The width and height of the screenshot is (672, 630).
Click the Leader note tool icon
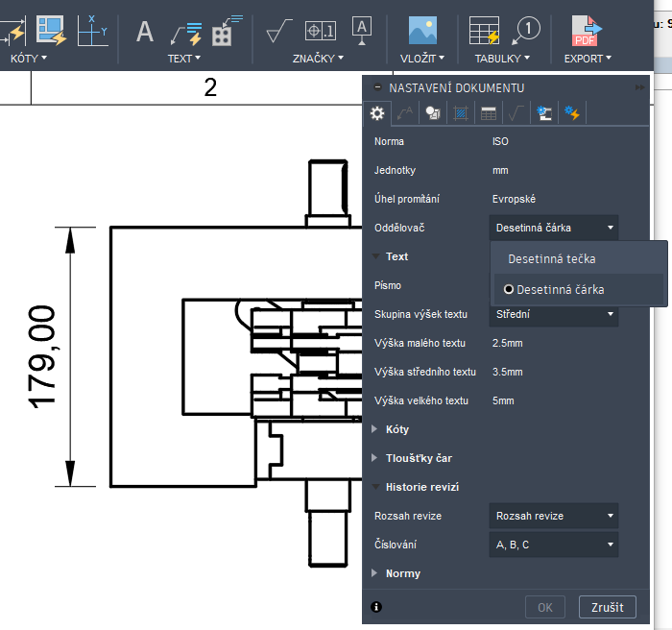pos(184,31)
